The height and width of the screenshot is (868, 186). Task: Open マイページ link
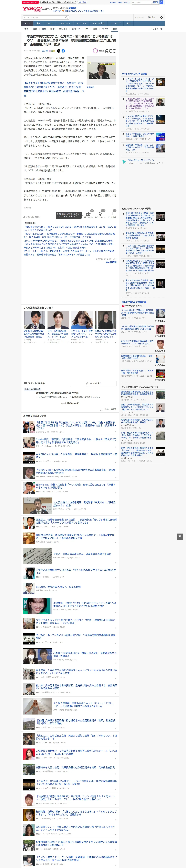(x=139, y=18)
